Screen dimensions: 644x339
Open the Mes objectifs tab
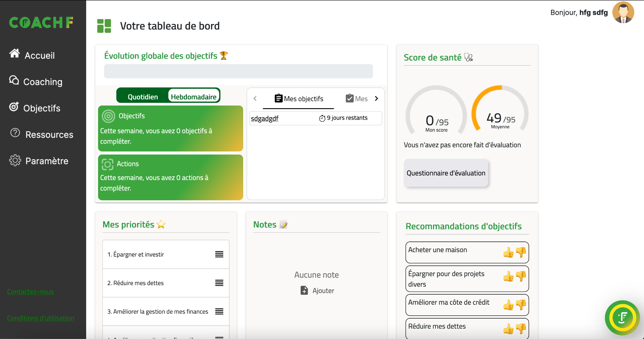pos(299,99)
